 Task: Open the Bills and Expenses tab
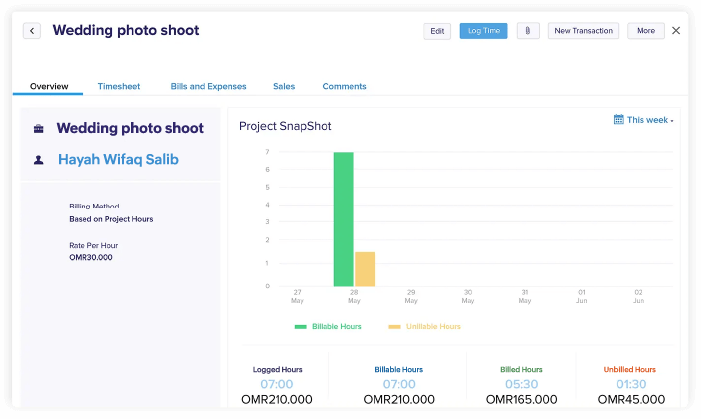pyautogui.click(x=208, y=86)
